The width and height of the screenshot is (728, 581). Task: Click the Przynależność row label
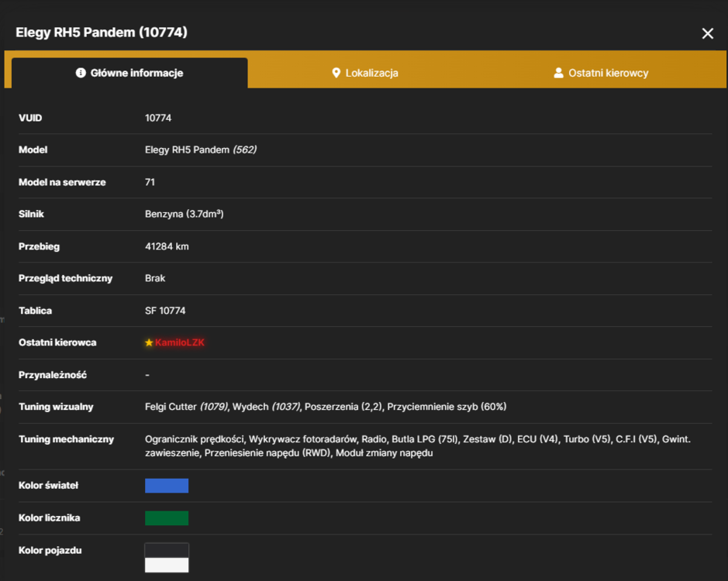[x=53, y=375]
